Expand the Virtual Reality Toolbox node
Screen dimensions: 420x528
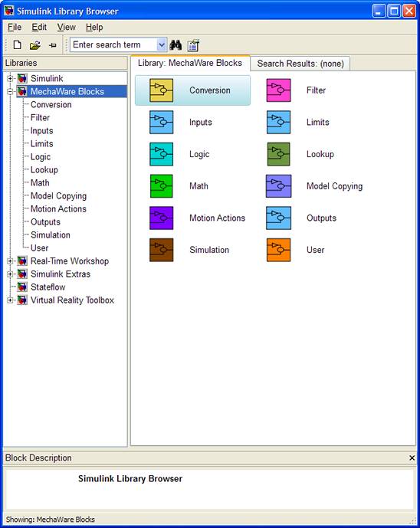[x=10, y=300]
